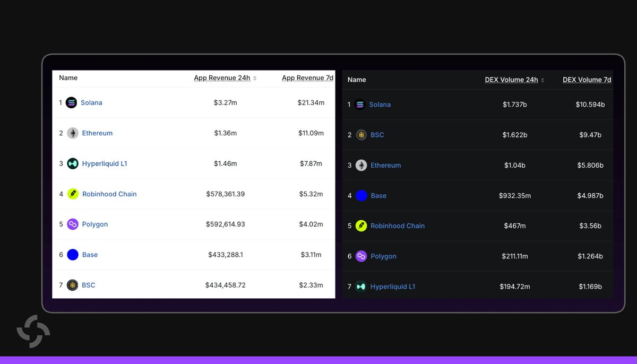
Task: Open Ethereum link in DEX Volume table
Action: (385, 165)
